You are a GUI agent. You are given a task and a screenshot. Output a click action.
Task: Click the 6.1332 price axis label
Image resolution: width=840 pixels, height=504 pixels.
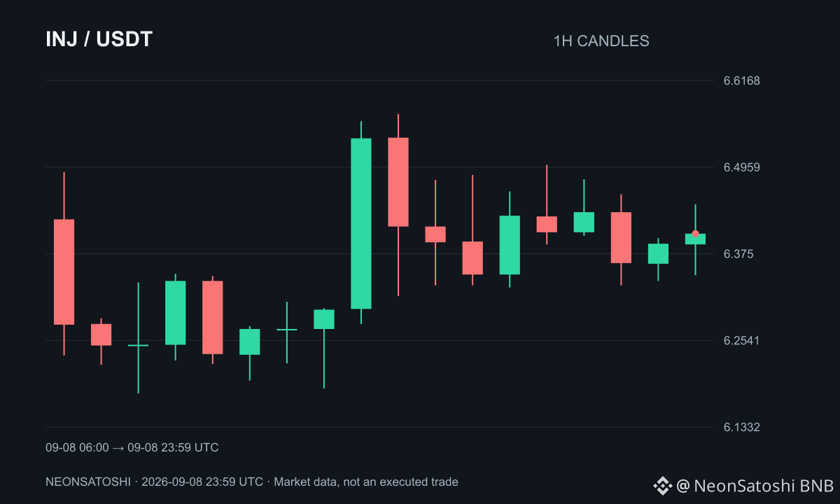(x=741, y=427)
